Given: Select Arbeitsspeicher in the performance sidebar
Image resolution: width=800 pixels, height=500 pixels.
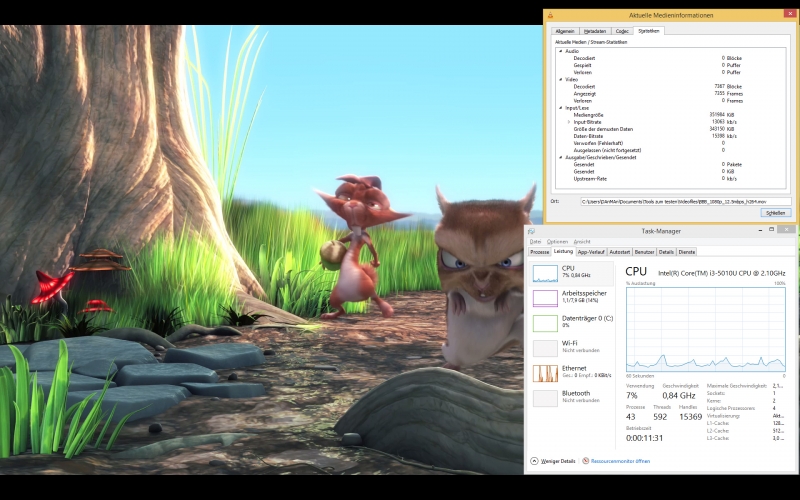Looking at the screenshot, I should pos(571,297).
